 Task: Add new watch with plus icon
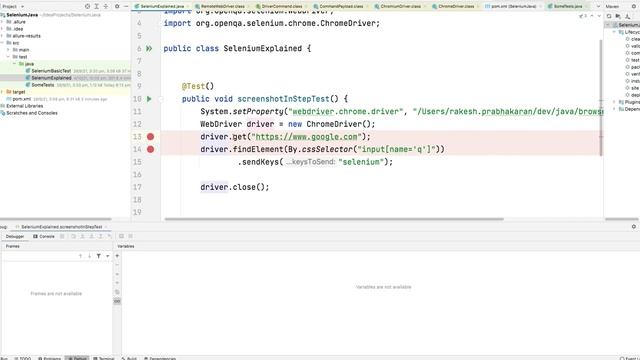[117, 256]
